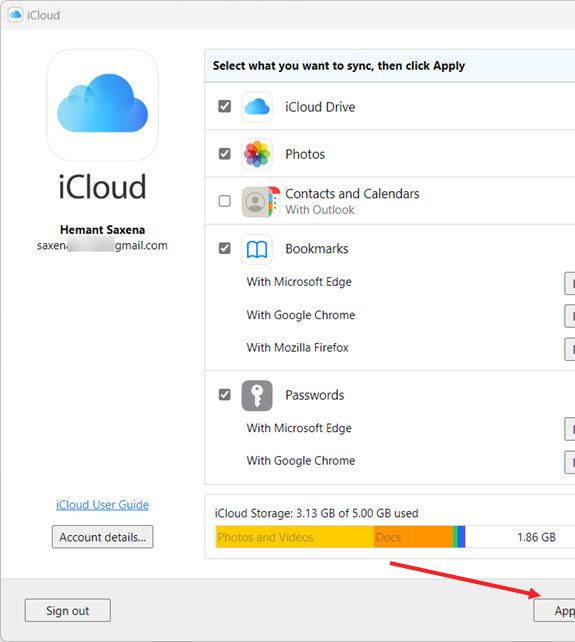Click Bookmarks With Microsoft Edge text

(x=299, y=282)
